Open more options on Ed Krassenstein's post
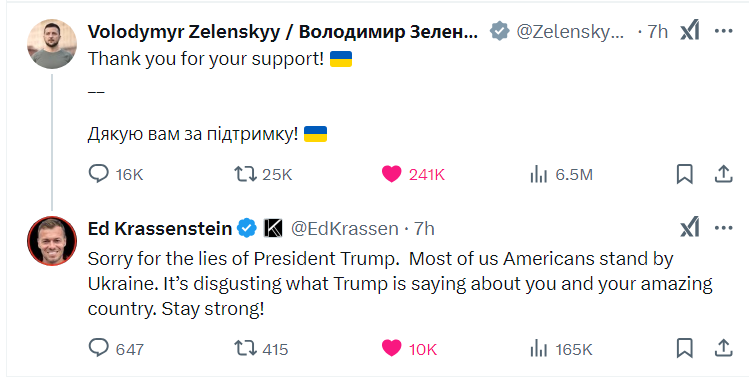The width and height of the screenshot is (749, 377). (723, 228)
